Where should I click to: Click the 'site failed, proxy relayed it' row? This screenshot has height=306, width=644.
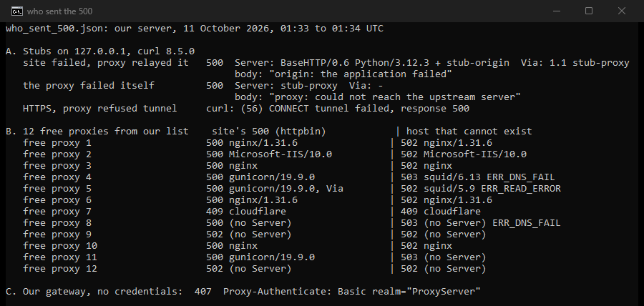326,63
